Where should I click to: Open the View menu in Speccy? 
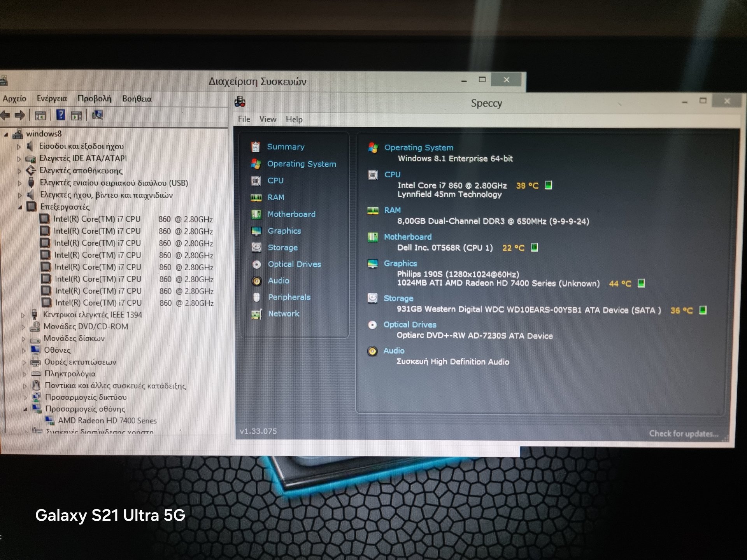tap(268, 119)
